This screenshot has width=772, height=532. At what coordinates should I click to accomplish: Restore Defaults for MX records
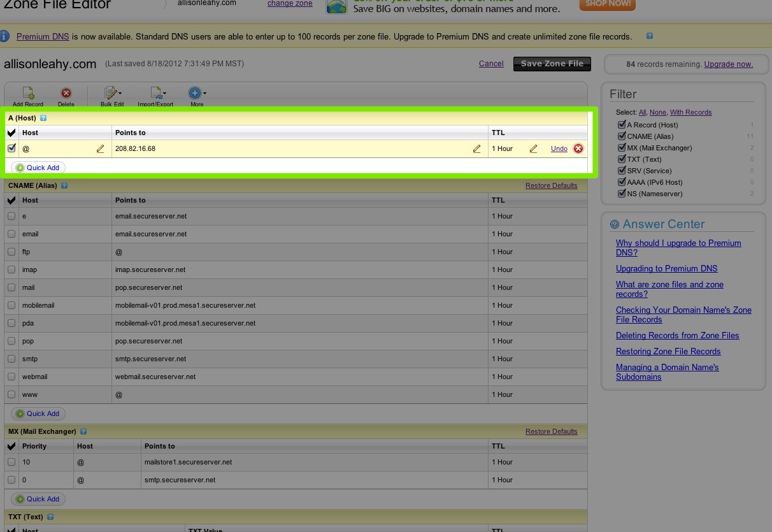552,431
